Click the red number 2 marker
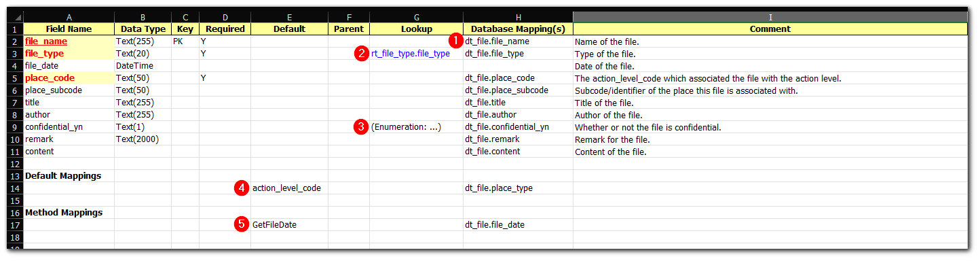This screenshot has height=261, width=980. 362,53
